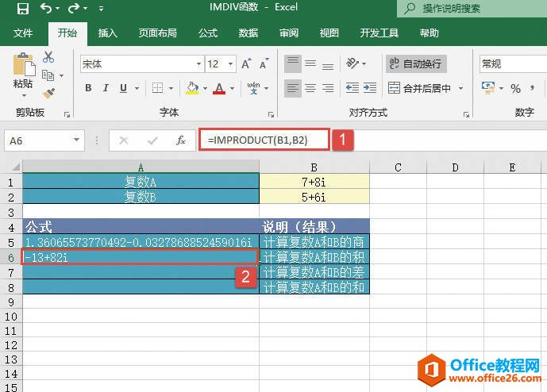Expand the Name Box dropdown arrow
This screenshot has height=392, width=547.
[76, 140]
